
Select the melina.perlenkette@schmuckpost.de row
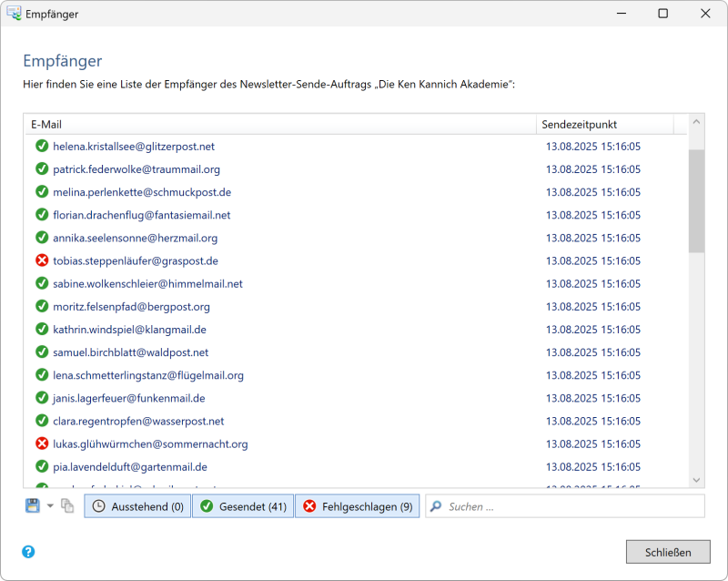coord(141,192)
